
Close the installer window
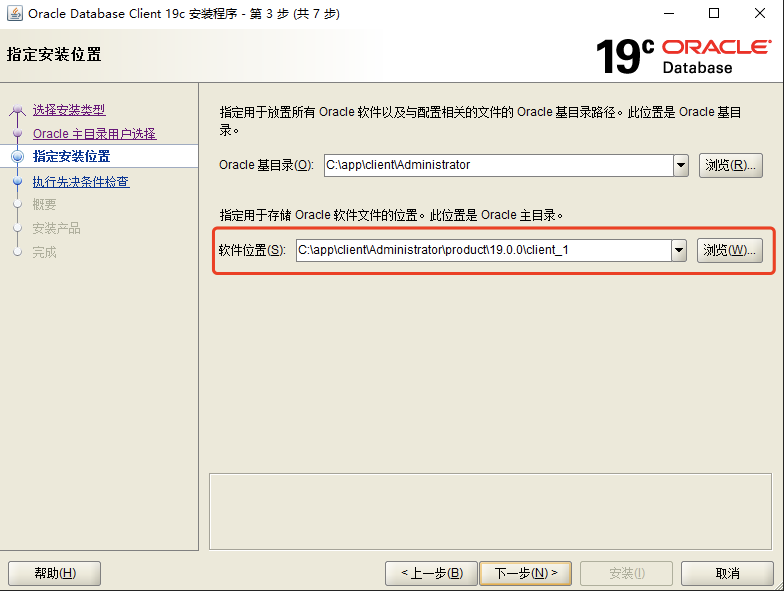(760, 14)
